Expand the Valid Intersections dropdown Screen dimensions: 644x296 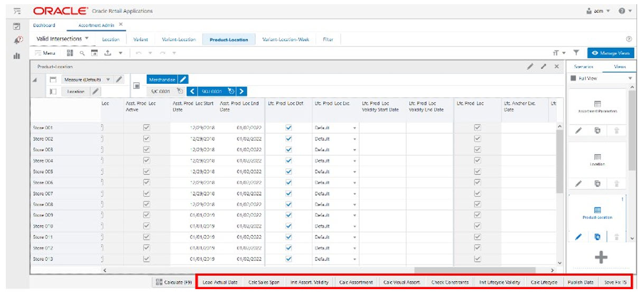pos(62,39)
